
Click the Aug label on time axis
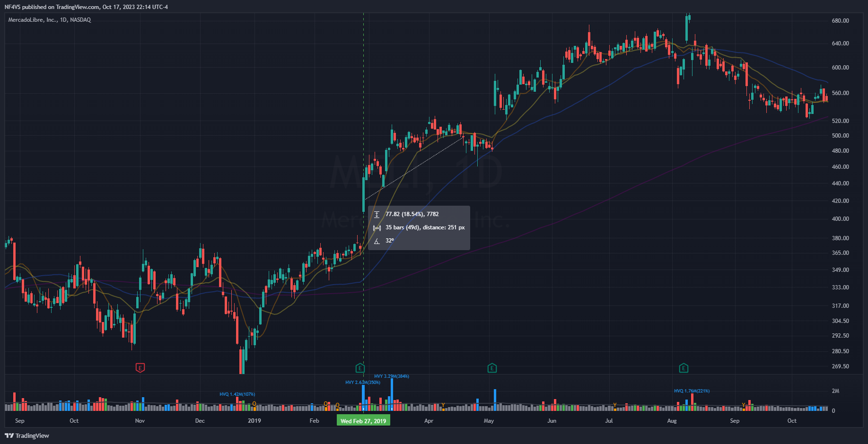coord(672,421)
